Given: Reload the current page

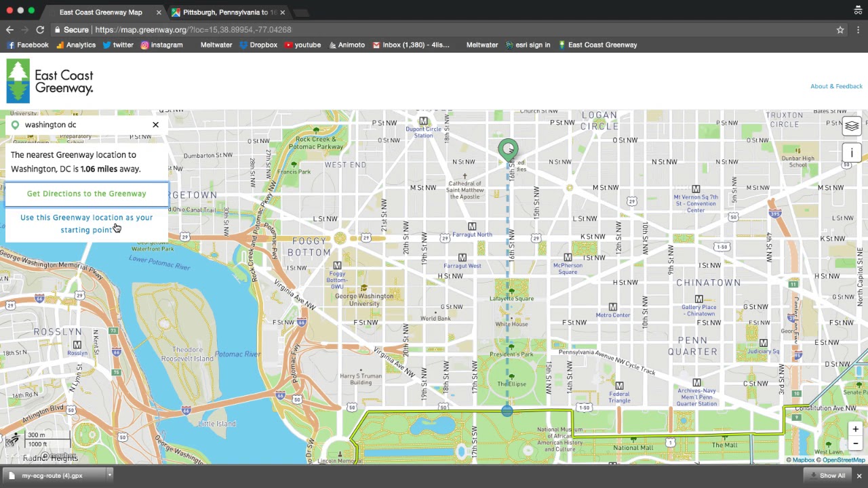Looking at the screenshot, I should (x=40, y=30).
